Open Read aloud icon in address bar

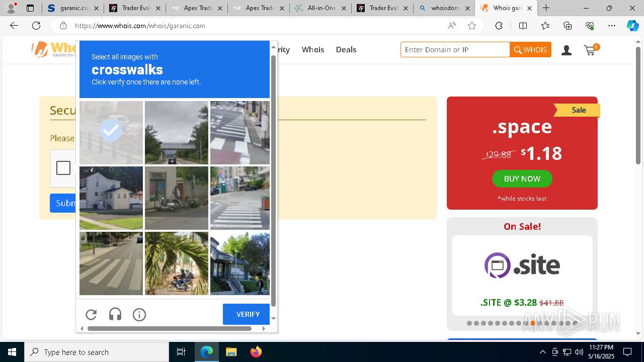pos(452,26)
